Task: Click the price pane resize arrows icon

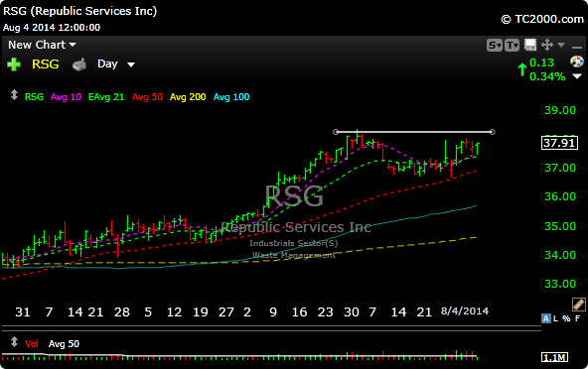Action: click(14, 95)
